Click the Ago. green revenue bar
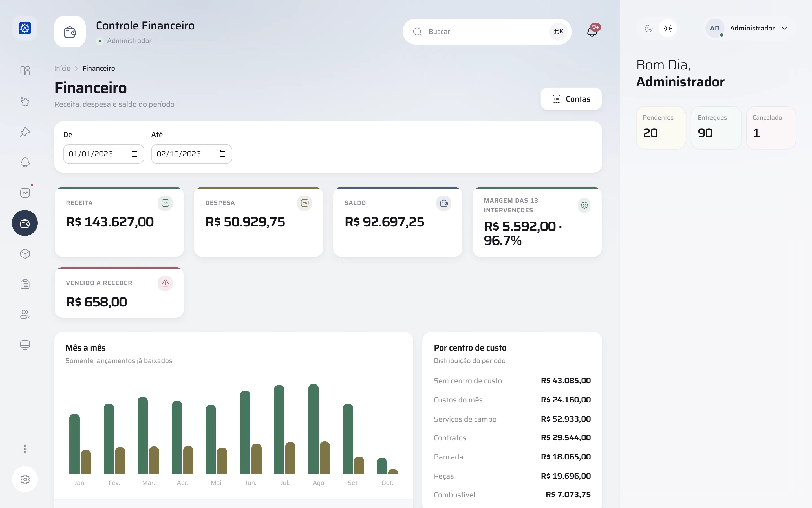 point(314,428)
